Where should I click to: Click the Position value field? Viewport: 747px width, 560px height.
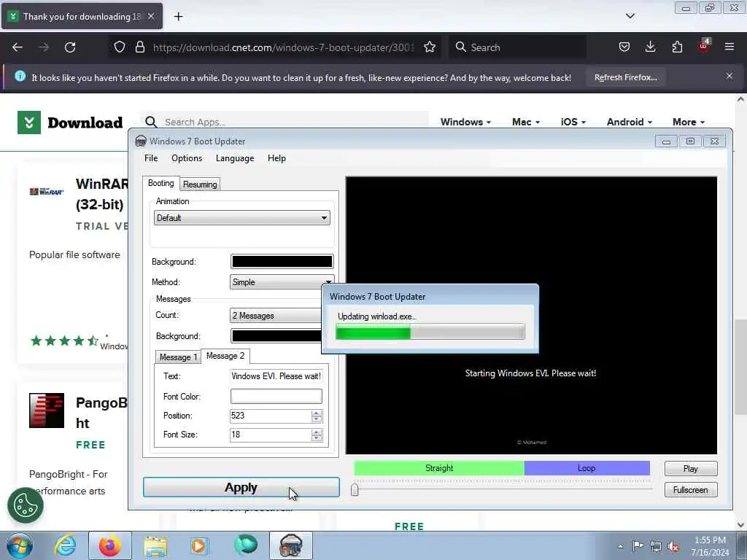pyautogui.click(x=271, y=416)
